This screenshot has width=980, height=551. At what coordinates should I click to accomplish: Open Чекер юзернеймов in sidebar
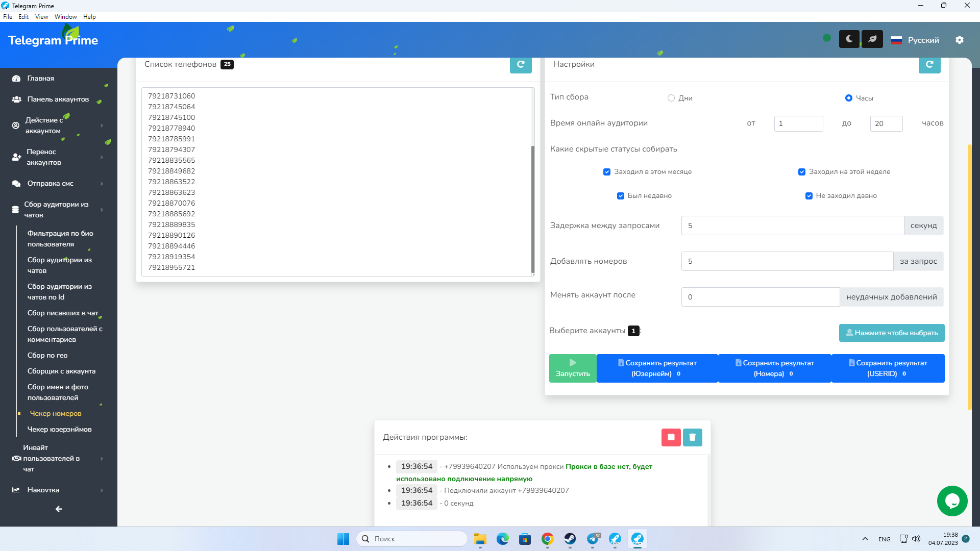(x=59, y=430)
